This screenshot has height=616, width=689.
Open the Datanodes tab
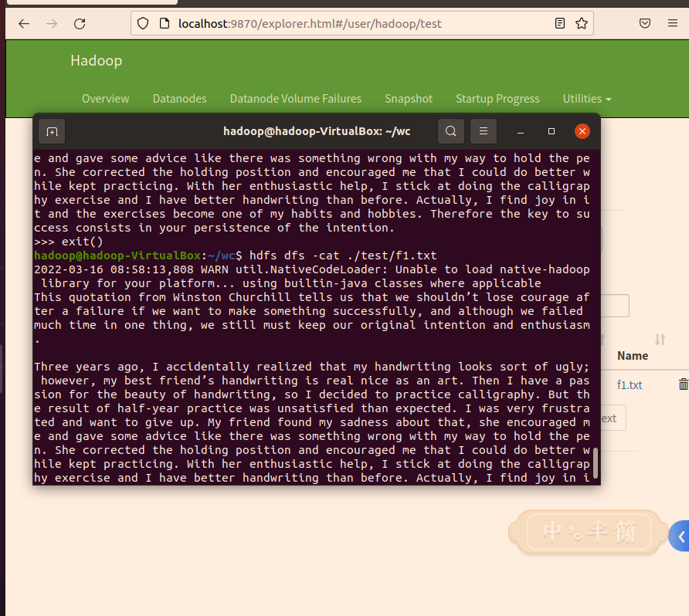[179, 99]
